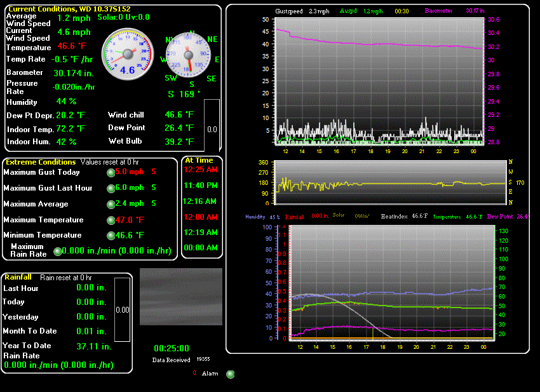Click the Humidity legend label above bottom graph
The image size is (540, 392).
[x=255, y=217]
